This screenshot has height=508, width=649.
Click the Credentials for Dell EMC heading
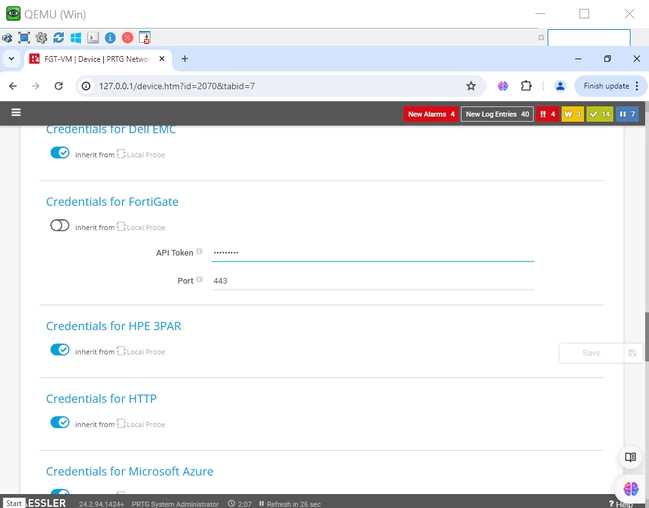(x=111, y=130)
